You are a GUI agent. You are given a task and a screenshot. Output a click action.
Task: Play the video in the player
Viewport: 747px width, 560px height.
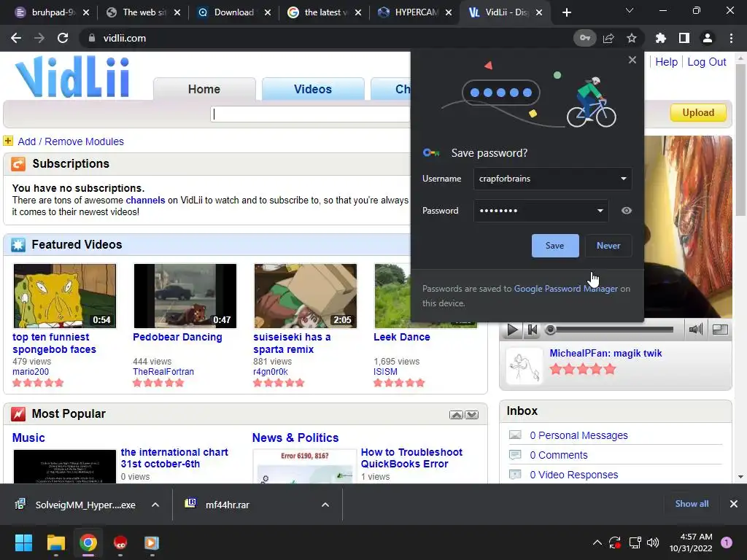[x=512, y=330]
